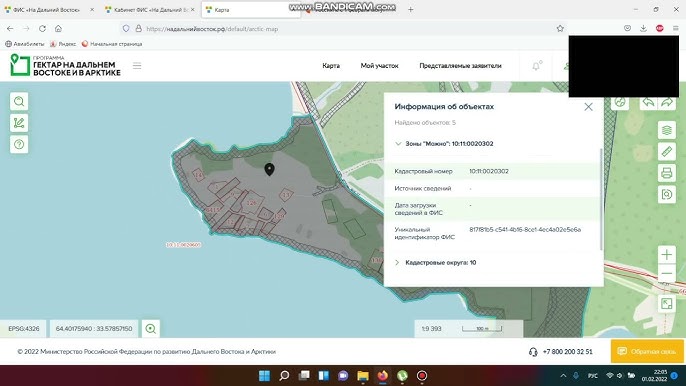Image resolution: width=686 pixels, height=386 pixels.
Task: Close the Информация об объектах panel
Action: tap(588, 107)
